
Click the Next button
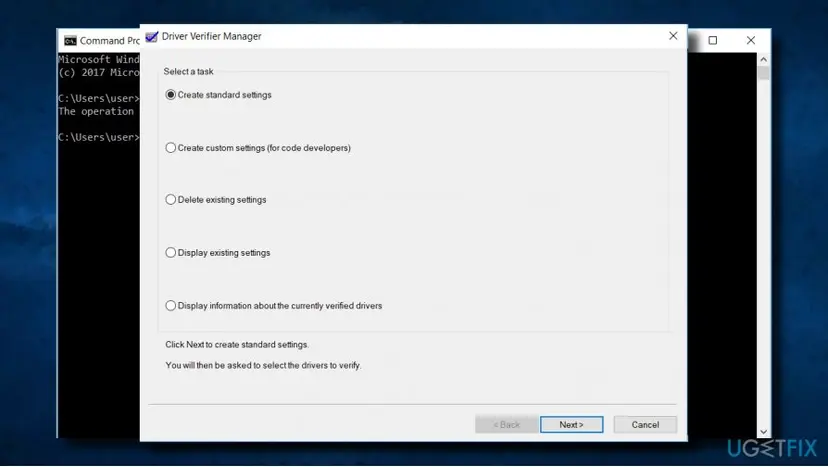pyautogui.click(x=571, y=424)
